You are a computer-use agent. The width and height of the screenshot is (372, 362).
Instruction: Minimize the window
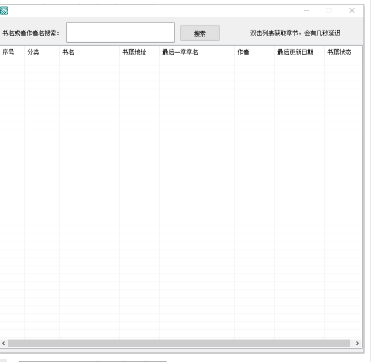pyautogui.click(x=307, y=11)
